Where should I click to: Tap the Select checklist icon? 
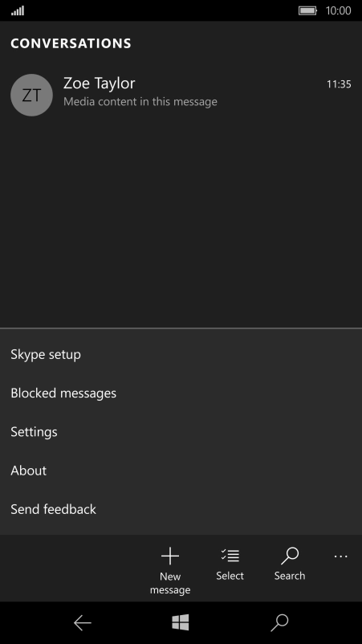click(230, 556)
